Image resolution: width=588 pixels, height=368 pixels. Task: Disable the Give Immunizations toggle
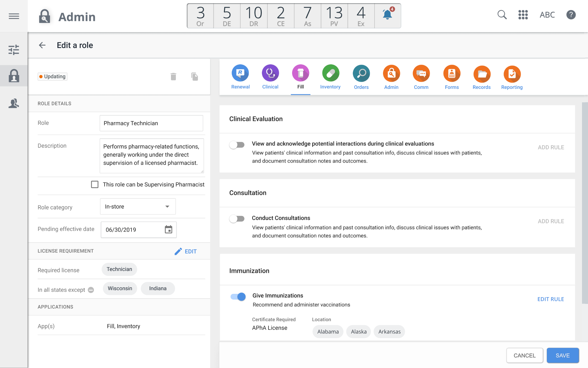tap(238, 297)
